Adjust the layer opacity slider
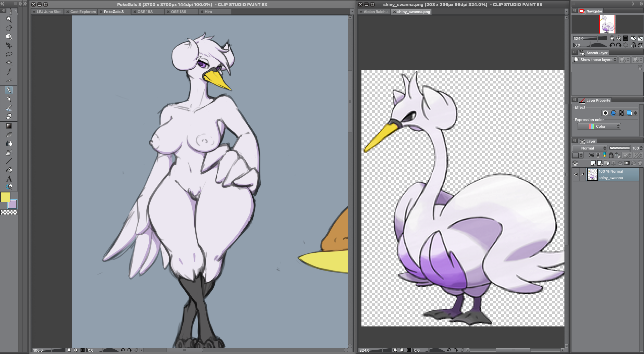This screenshot has height=354, width=644. [x=620, y=148]
